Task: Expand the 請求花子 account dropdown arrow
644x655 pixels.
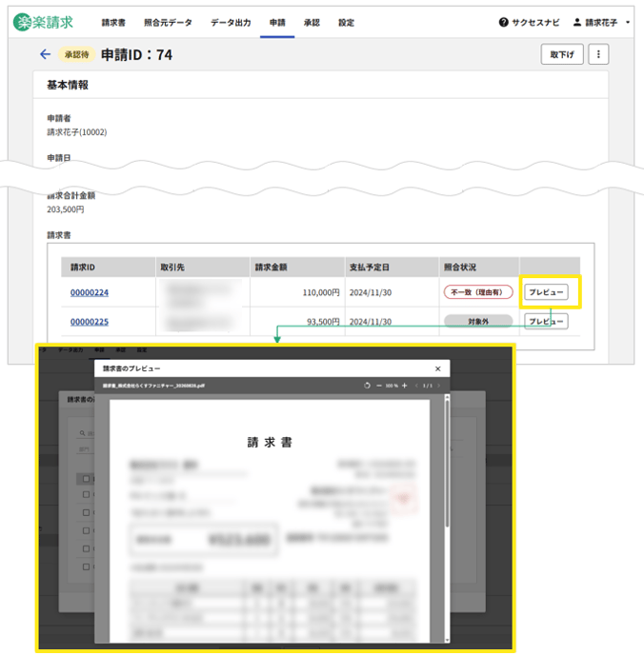Action: 628,23
